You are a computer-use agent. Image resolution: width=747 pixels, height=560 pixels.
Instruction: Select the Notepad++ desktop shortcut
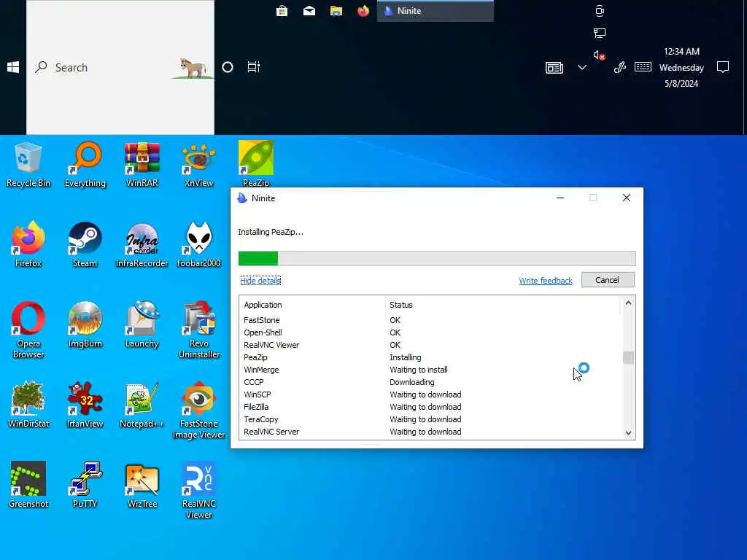142,405
